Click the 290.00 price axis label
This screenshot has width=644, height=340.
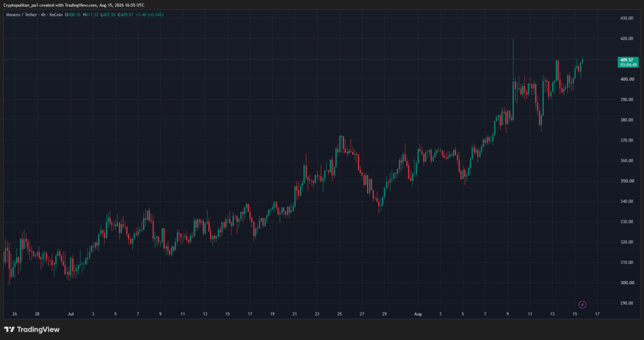point(627,303)
